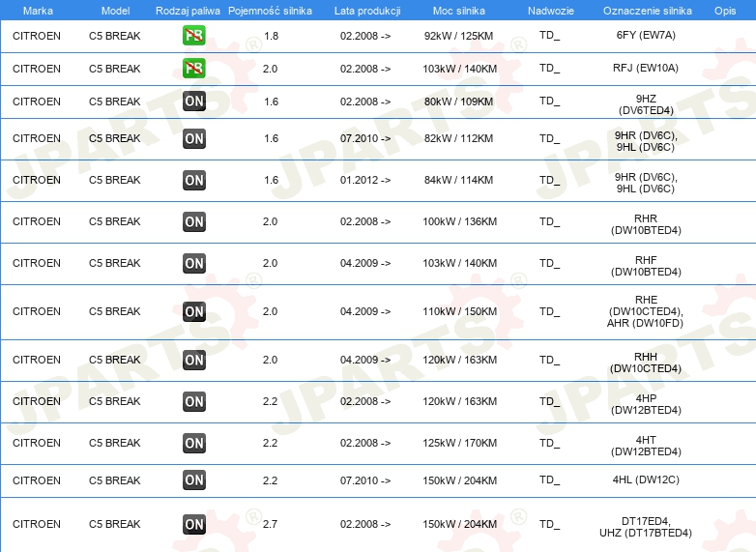Viewport: 756px width, 552px height.
Task: Click the Pojemność silnika column header
Action: pos(270,11)
